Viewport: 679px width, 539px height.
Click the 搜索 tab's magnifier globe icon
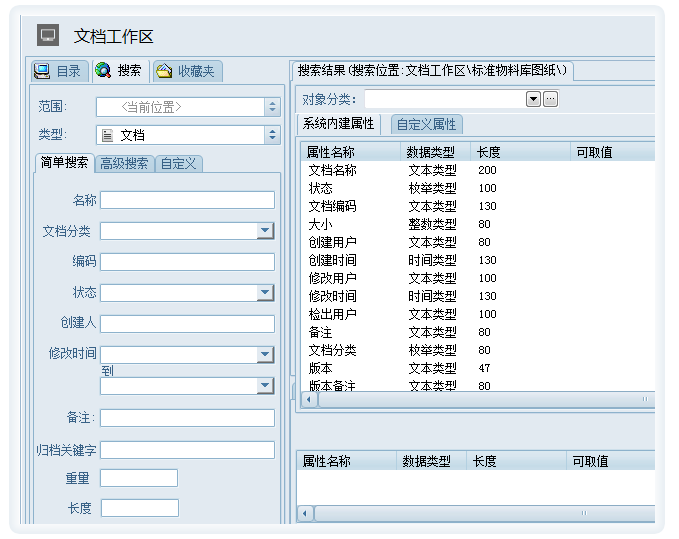pyautogui.click(x=103, y=71)
